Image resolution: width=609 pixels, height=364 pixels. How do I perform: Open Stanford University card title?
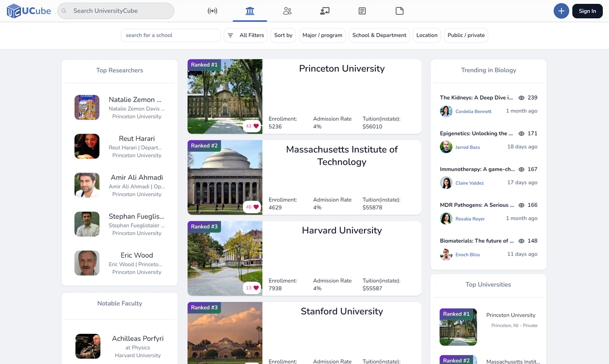pos(342,311)
